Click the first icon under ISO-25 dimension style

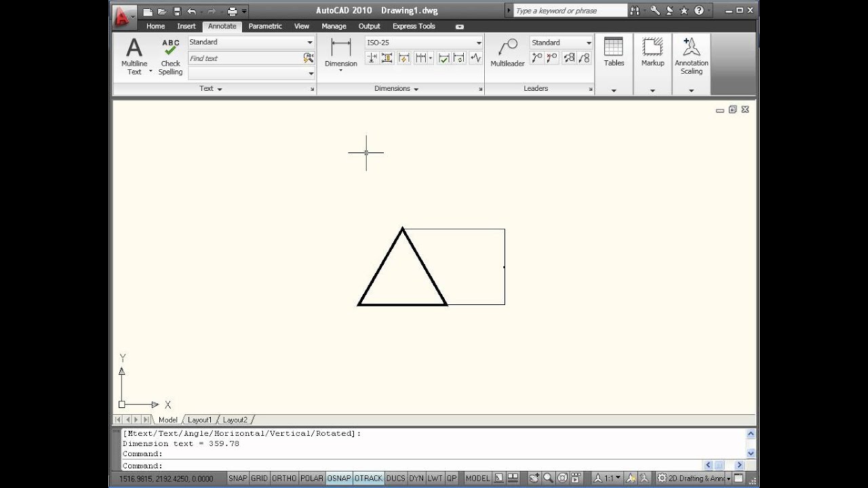(372, 58)
